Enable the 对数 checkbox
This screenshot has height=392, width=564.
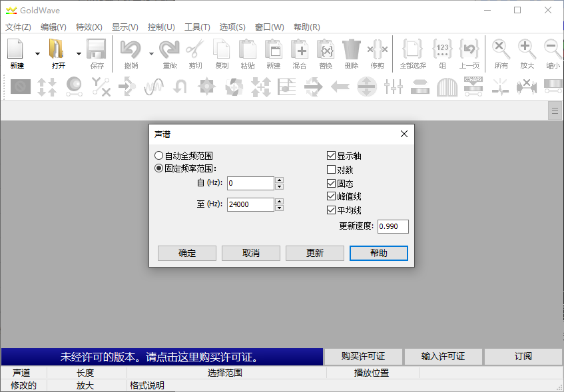331,169
